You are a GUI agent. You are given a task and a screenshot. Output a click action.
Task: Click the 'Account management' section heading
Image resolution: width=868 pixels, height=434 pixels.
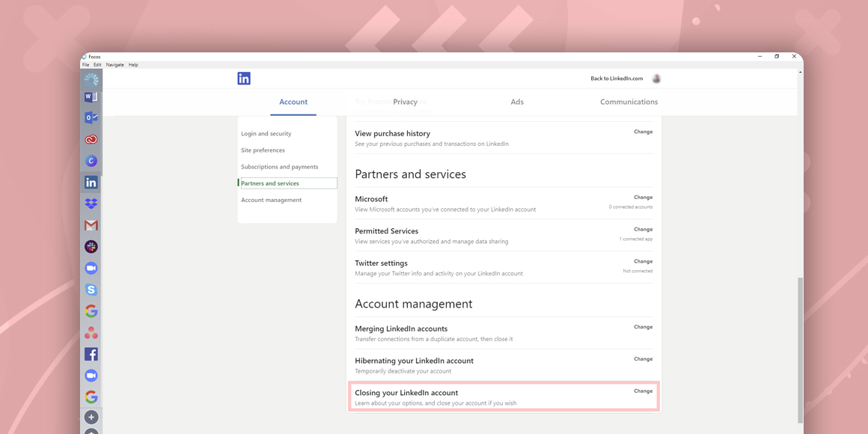(414, 304)
